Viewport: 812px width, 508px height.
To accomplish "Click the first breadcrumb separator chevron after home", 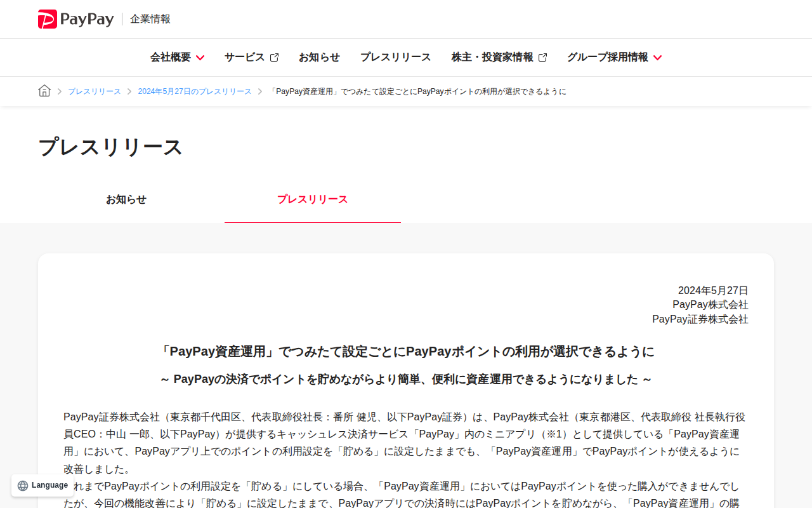I will pos(60,91).
